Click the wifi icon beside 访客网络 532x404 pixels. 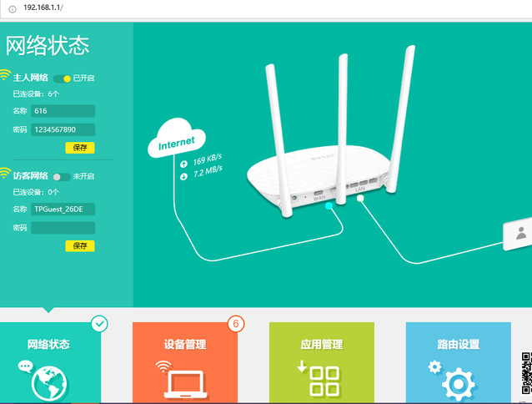pyautogui.click(x=5, y=174)
